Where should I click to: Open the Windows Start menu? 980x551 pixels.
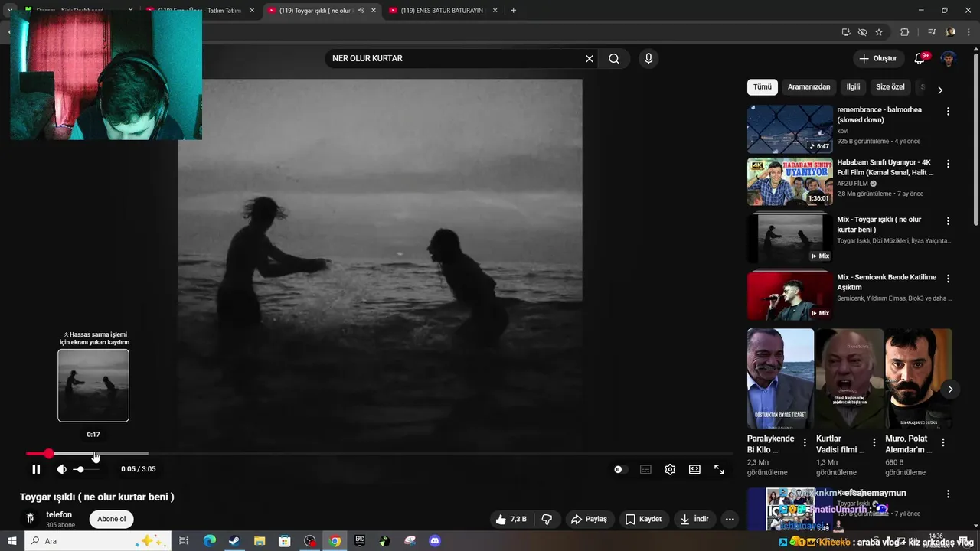(x=12, y=541)
